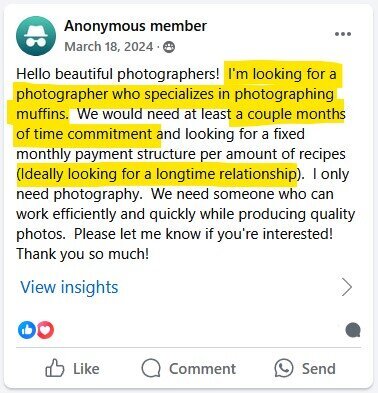Click the "Hello beautiful photographers!" greeting text
Screen dimensions: 378x393
click(x=118, y=74)
